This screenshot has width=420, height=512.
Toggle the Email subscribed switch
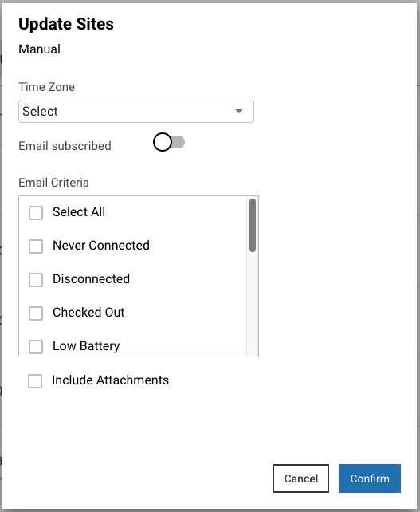(169, 142)
